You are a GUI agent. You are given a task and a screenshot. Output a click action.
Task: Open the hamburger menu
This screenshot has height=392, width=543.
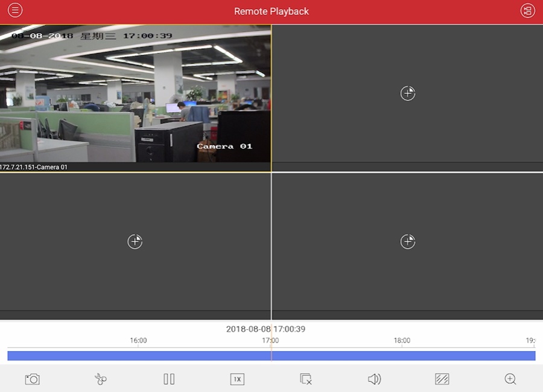[x=15, y=11]
